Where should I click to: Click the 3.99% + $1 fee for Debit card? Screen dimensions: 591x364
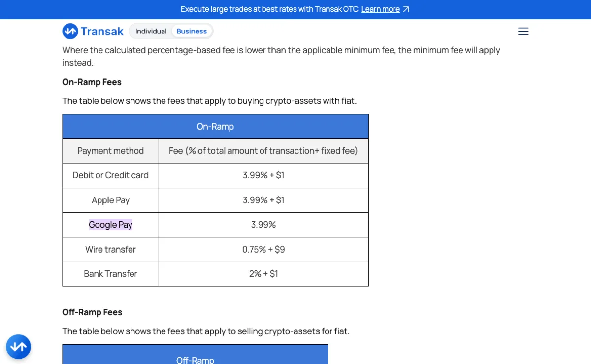263,175
